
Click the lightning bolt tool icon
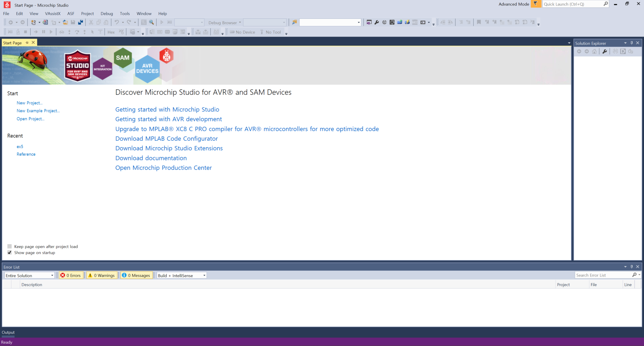[407, 23]
